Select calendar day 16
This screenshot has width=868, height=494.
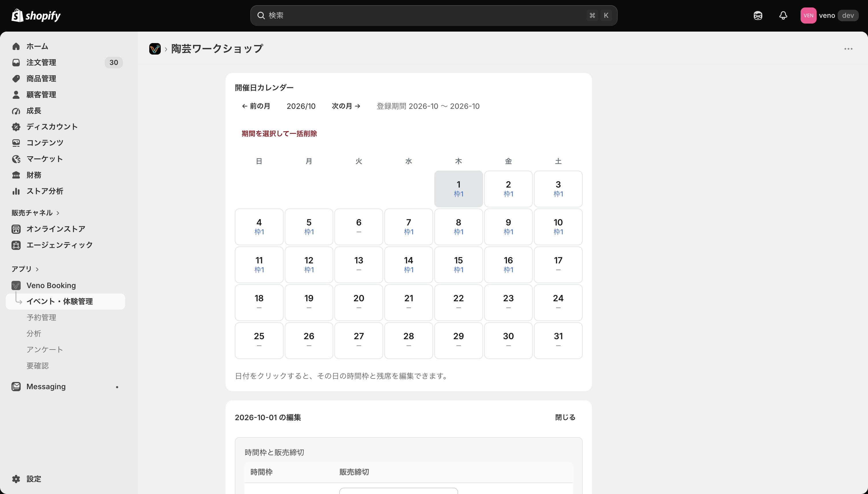[508, 265]
